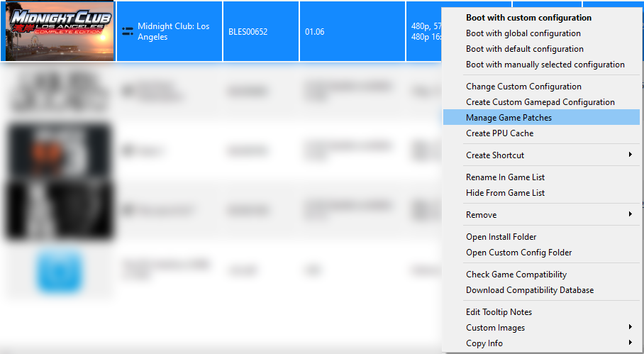644x354 pixels.
Task: Choose Boot with global configuration
Action: coord(523,33)
